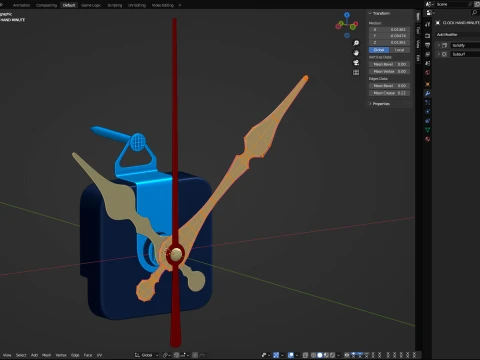
Task: Expand the Solidify modifier
Action: coord(439,45)
